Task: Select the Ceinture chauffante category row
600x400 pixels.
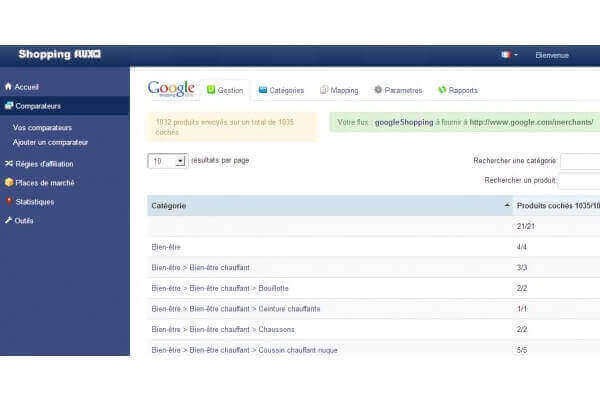Action: pos(374,309)
